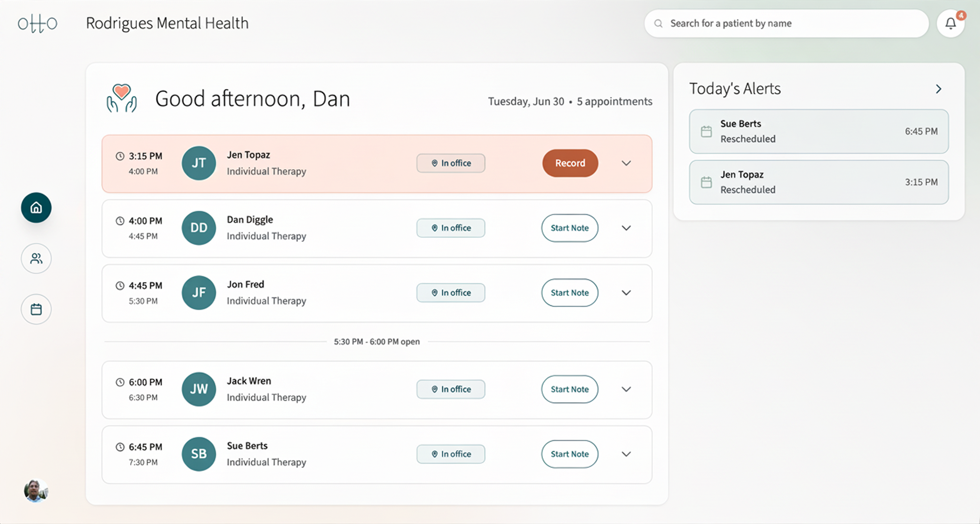The width and height of the screenshot is (980, 524).
Task: Open Jen Topaz Rescheduled alert card
Action: coord(819,182)
